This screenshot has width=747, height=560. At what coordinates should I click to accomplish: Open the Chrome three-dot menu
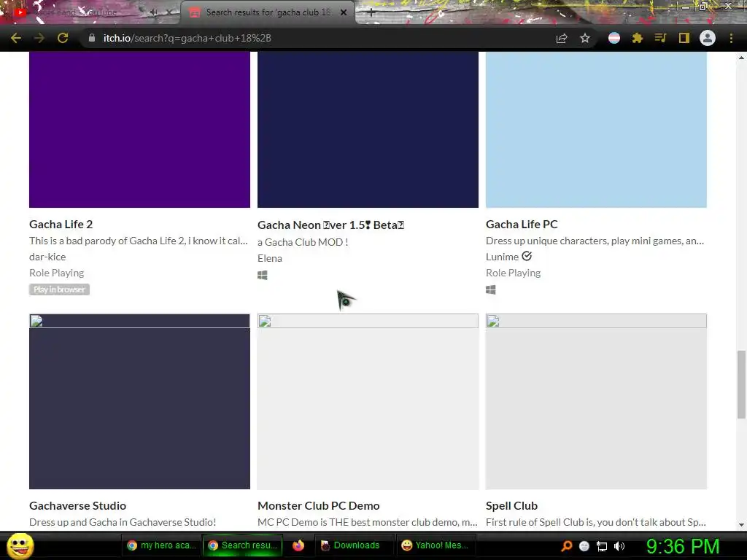tap(731, 38)
